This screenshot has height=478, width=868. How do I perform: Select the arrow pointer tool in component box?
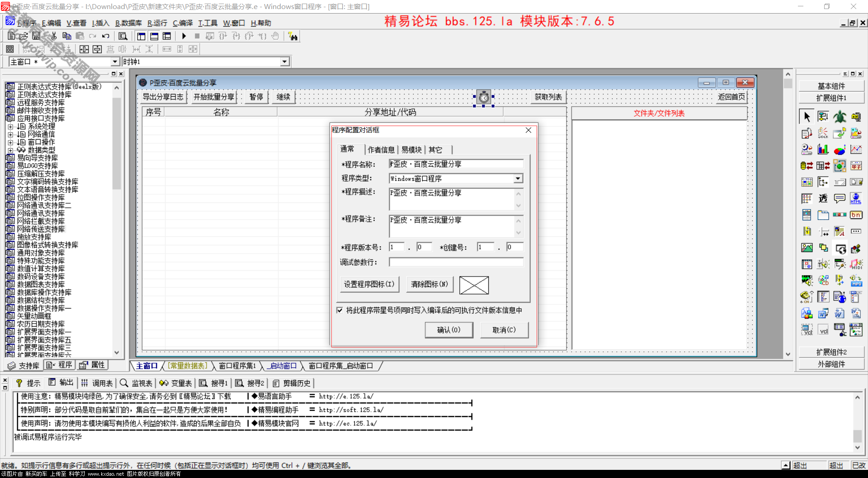807,117
